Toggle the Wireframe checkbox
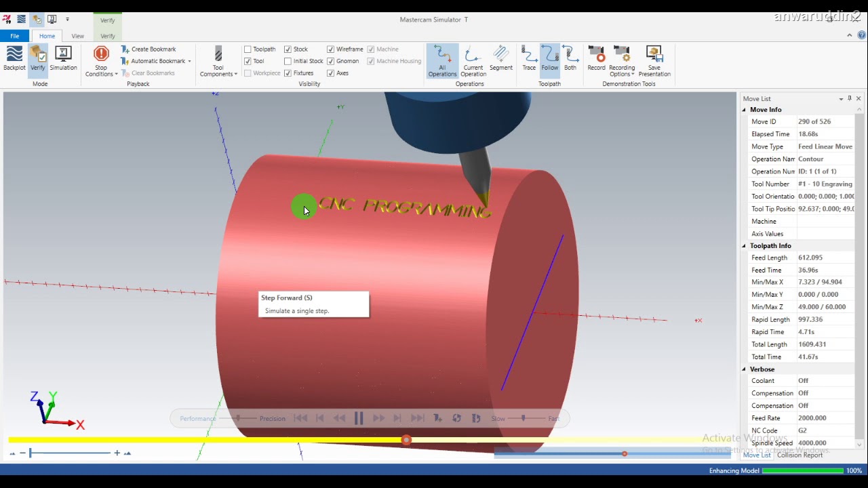868x488 pixels. (331, 49)
